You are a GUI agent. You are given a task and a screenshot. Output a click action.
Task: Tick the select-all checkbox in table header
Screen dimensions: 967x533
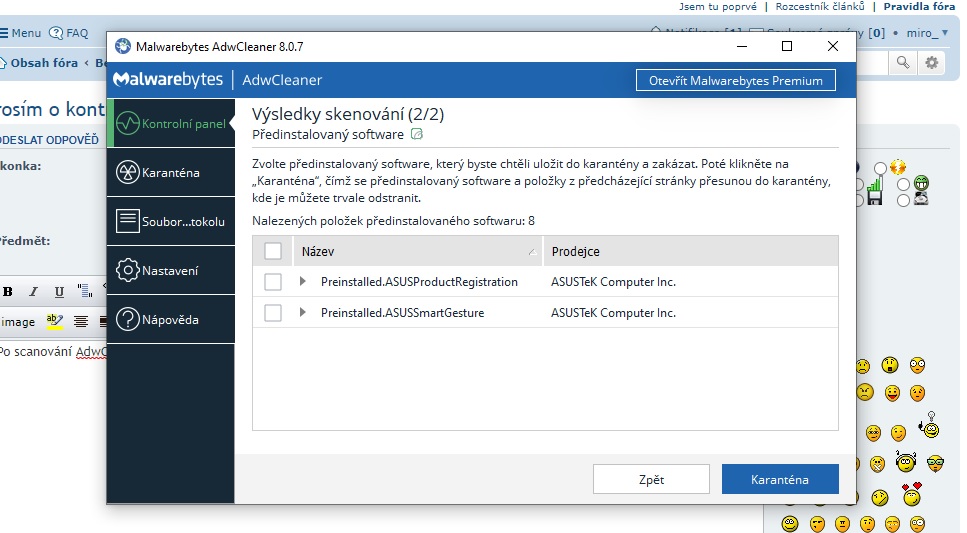pos(273,251)
